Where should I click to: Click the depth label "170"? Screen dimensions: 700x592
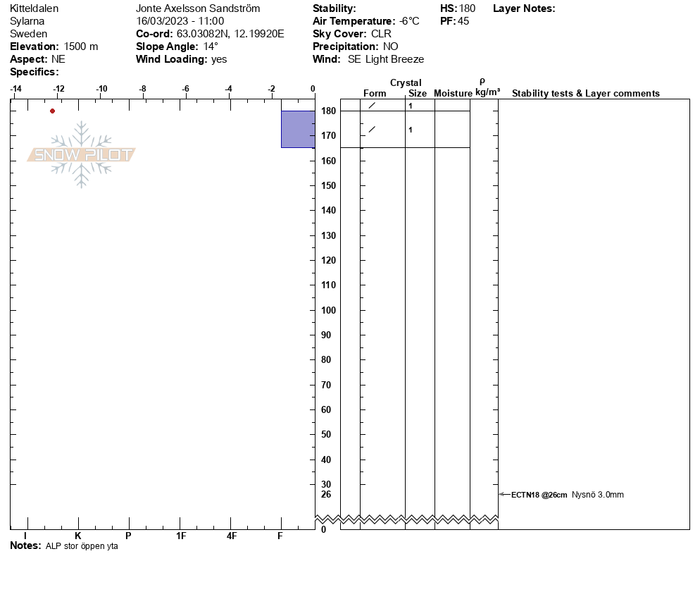click(329, 135)
